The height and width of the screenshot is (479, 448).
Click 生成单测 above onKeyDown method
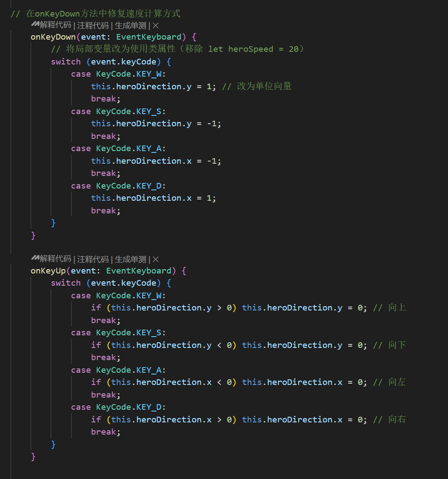tap(131, 26)
